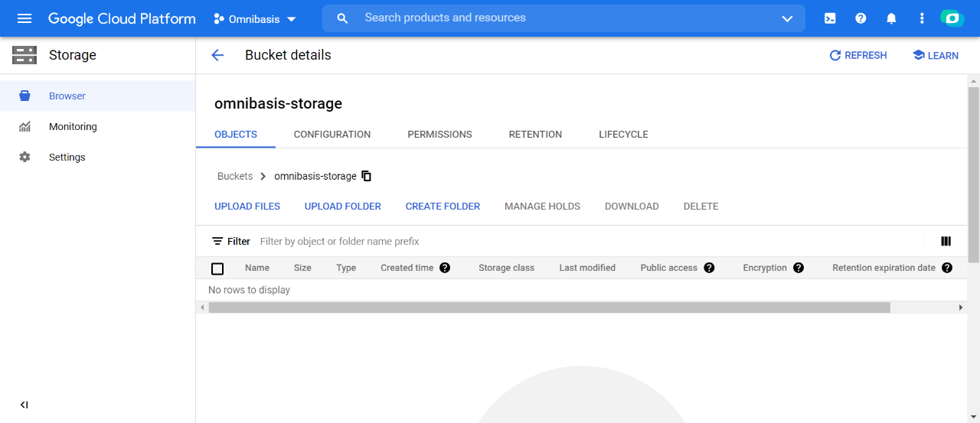Click UPLOAD FOLDER

point(343,207)
